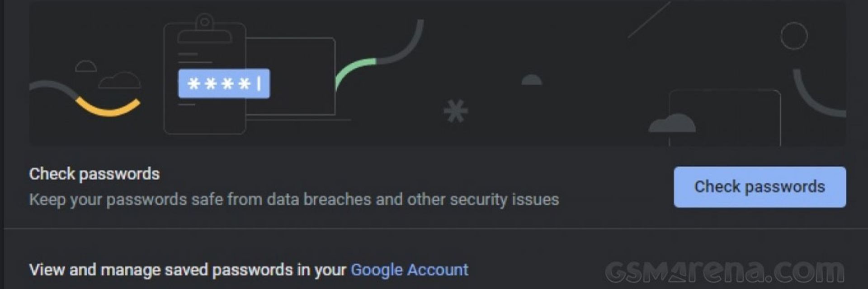Click the GSMArena.com watermark
868x289 pixels.
coord(724,271)
